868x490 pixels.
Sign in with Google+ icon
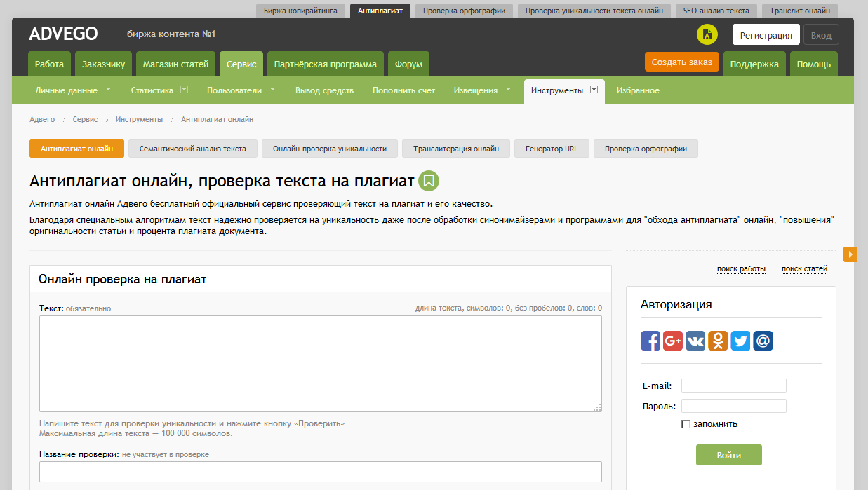pyautogui.click(x=673, y=341)
